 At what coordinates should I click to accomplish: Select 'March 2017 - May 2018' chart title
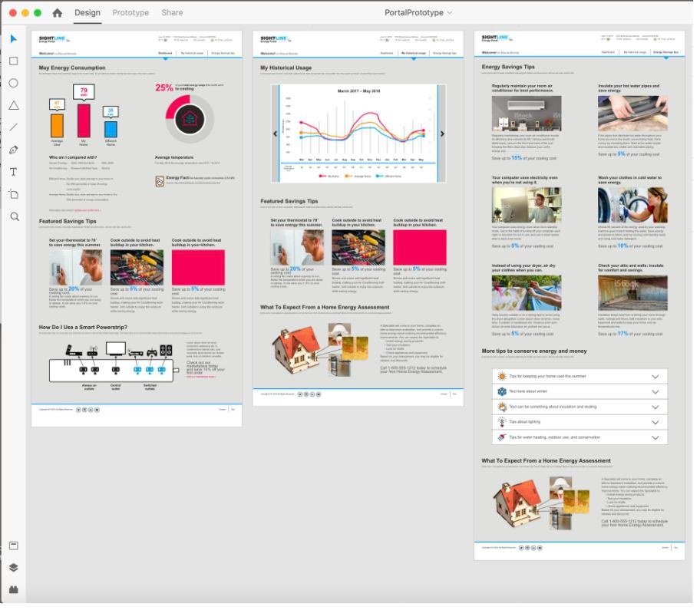click(362, 92)
